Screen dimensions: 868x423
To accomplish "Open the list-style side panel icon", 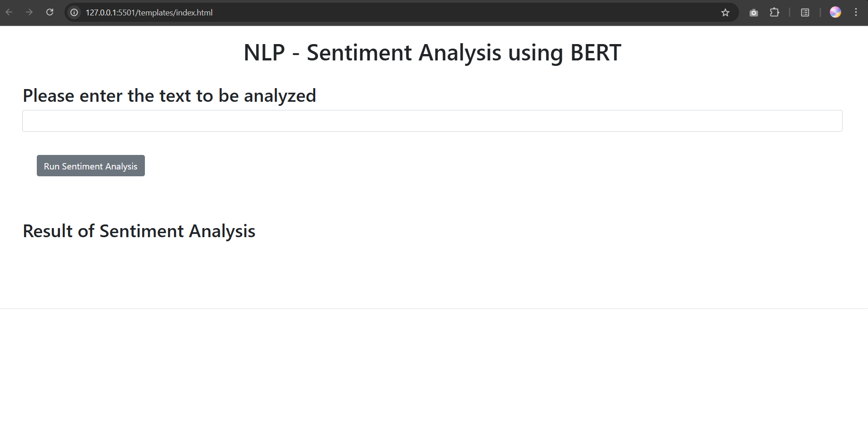I will 805,12.
